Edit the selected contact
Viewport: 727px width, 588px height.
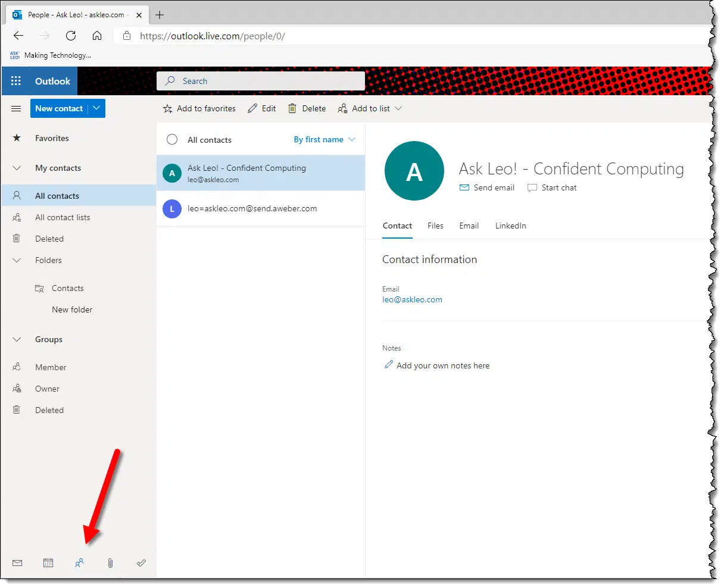tap(262, 108)
